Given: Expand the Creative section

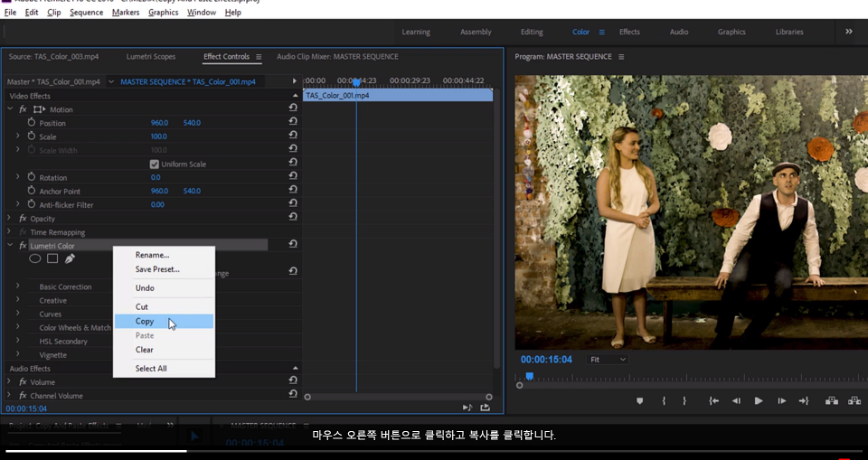Looking at the screenshot, I should [18, 300].
